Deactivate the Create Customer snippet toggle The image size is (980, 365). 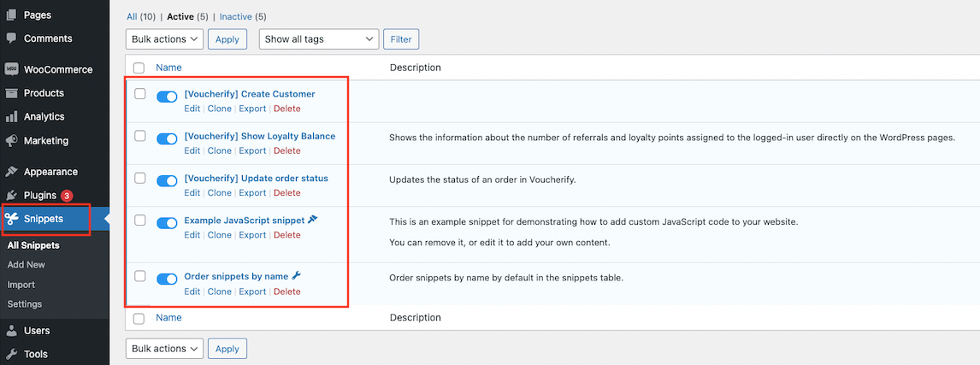[x=167, y=97]
